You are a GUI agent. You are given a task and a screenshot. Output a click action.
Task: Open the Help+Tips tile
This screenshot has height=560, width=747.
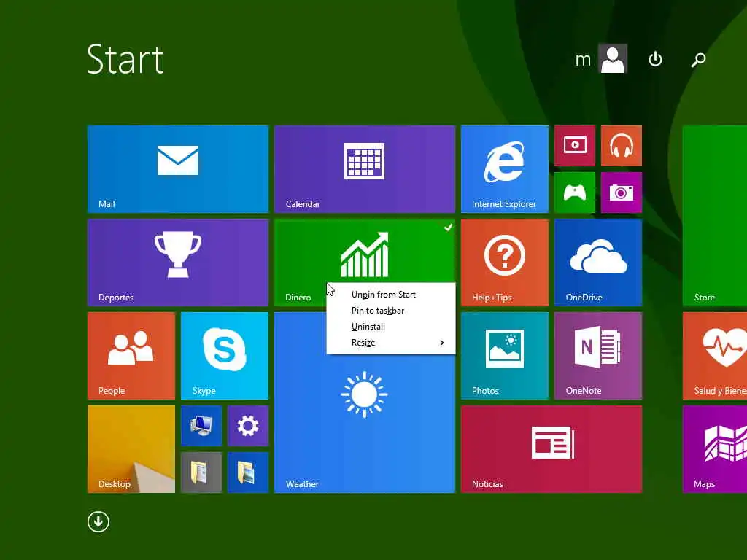505,262
